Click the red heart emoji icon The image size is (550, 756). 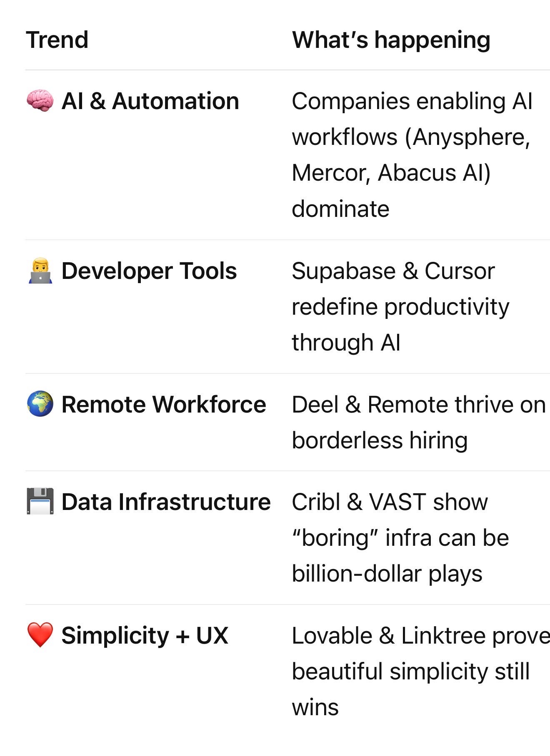click(40, 635)
